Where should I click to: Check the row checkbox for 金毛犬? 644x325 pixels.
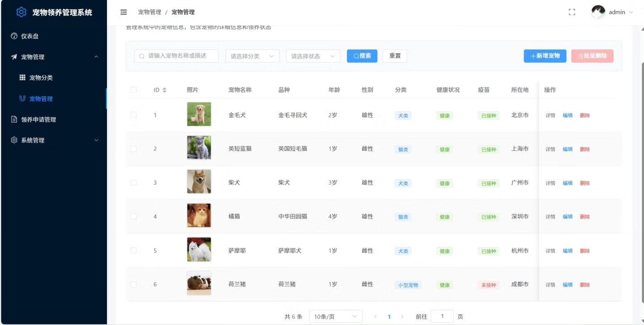click(x=133, y=115)
